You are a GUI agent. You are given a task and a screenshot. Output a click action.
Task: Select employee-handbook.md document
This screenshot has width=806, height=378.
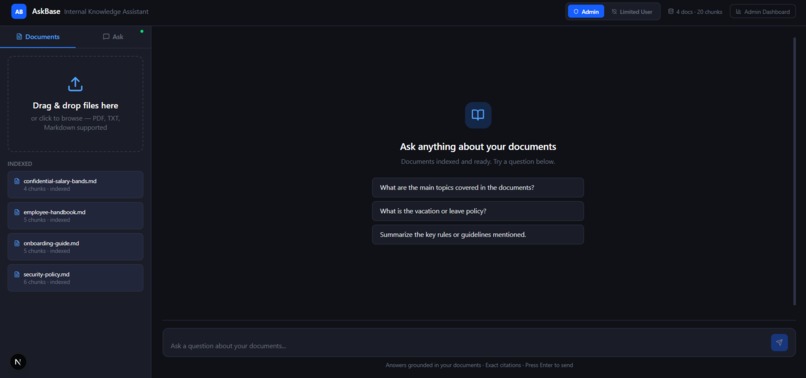click(76, 215)
